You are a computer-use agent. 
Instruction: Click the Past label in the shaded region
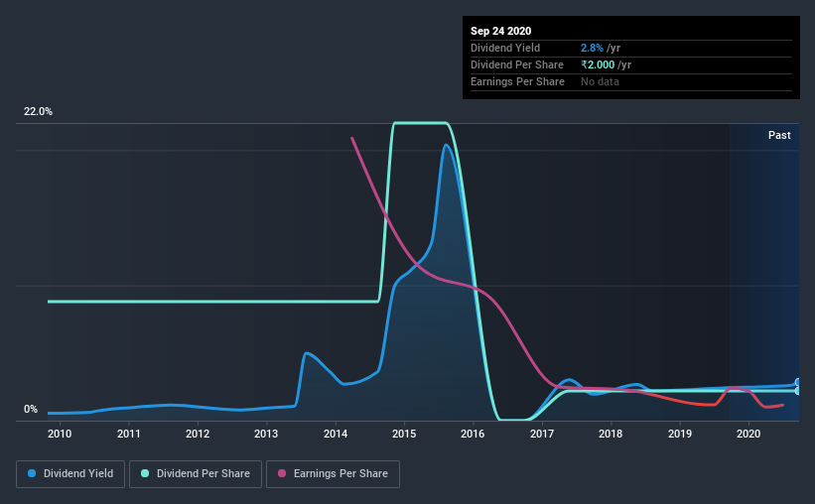click(779, 135)
